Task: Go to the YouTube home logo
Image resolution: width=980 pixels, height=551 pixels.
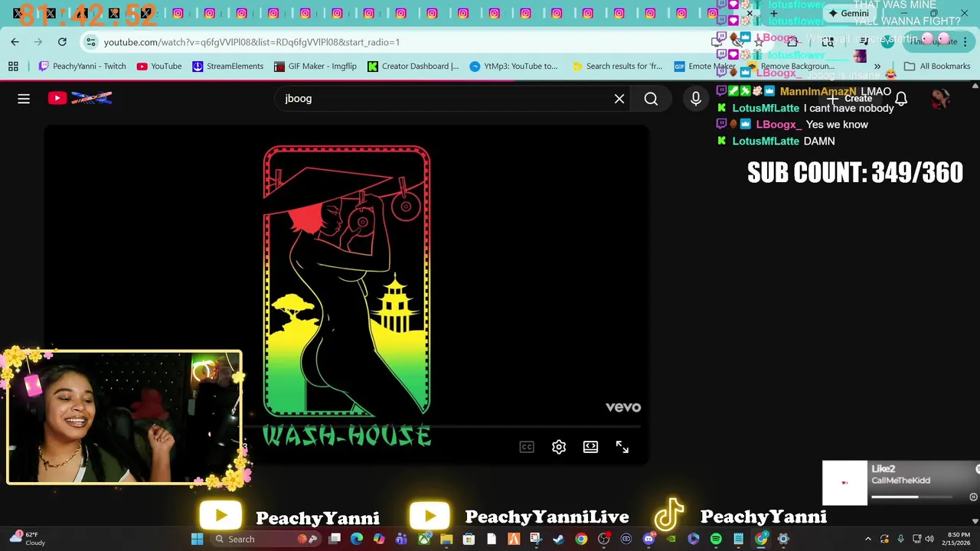Action: point(80,98)
